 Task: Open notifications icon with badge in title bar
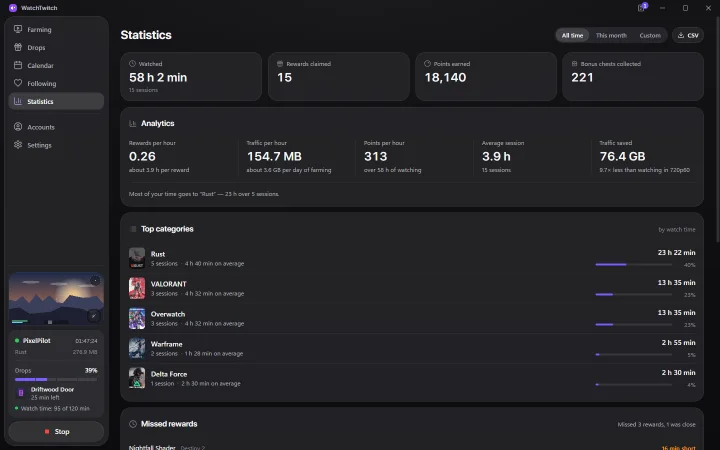coord(642,7)
